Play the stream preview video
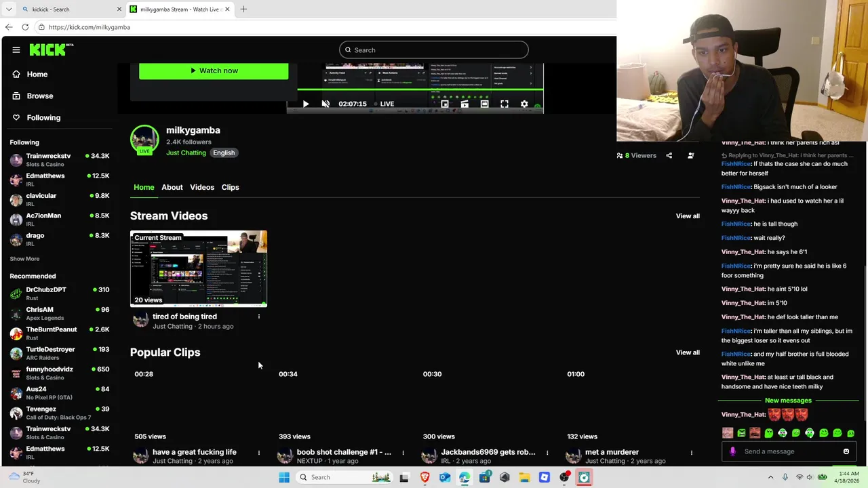Screen dimensions: 868x488 point(306,104)
